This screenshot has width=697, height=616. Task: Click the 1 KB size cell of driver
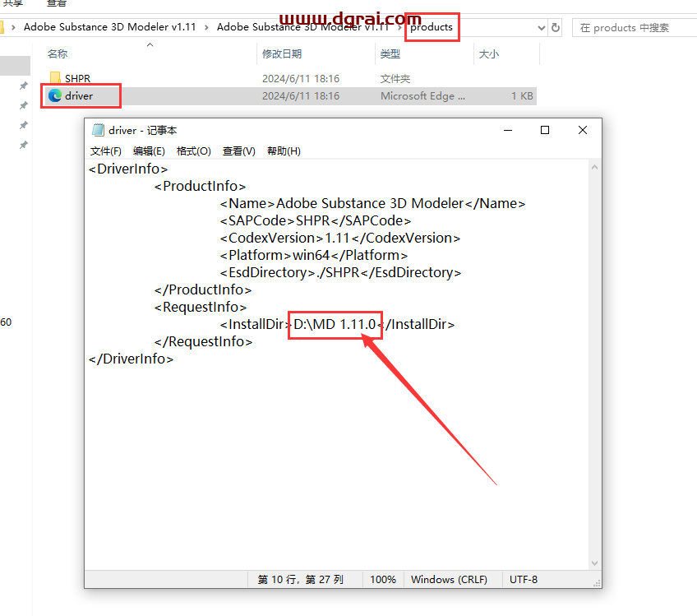(522, 96)
